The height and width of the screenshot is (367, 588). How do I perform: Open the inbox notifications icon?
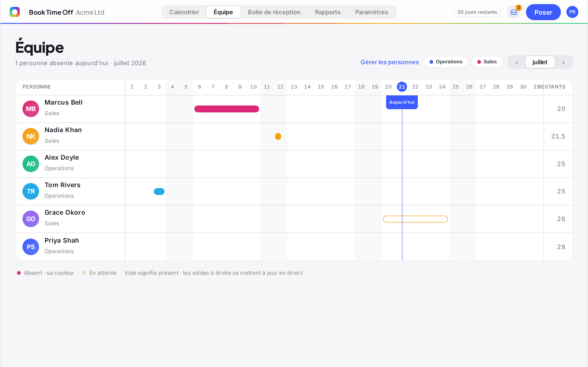(513, 12)
